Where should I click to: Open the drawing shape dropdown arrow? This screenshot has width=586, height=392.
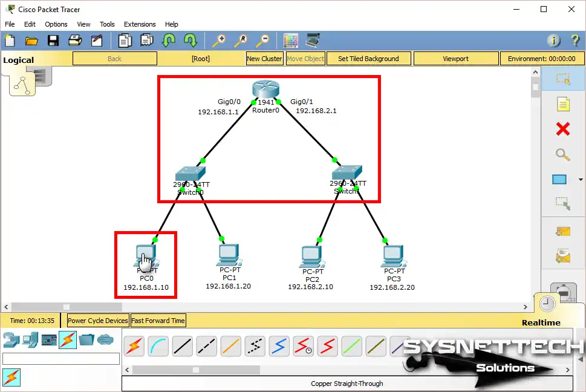(x=581, y=180)
